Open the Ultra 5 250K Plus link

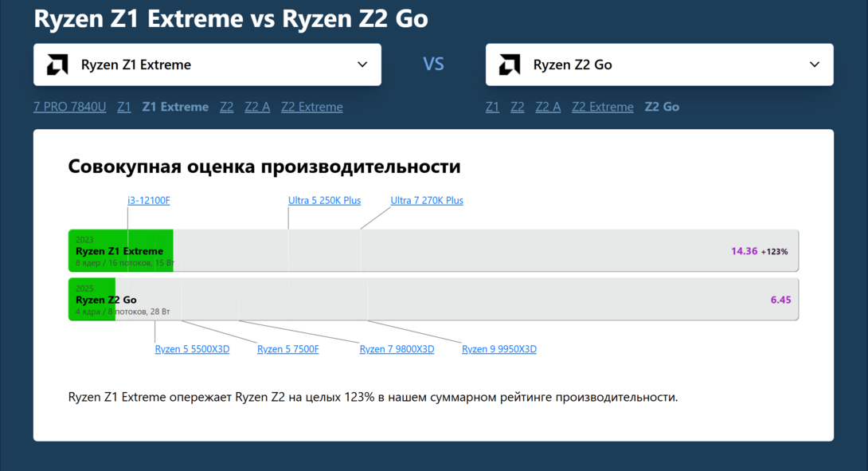[x=324, y=201]
